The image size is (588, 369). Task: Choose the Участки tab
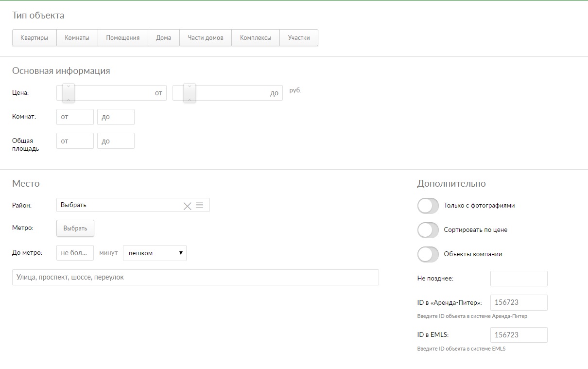click(x=299, y=38)
